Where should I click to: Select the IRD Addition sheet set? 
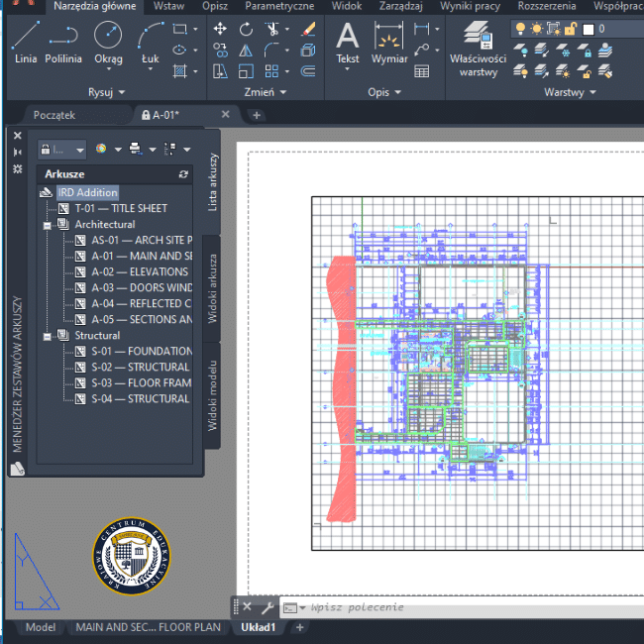click(x=87, y=192)
